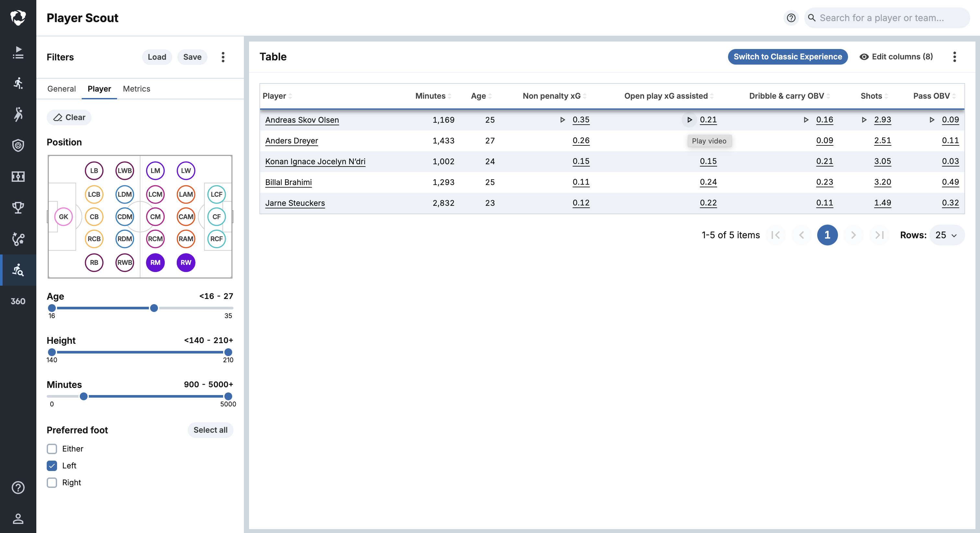The image size is (980, 533).
Task: Play video for Olsen's Shots value
Action: 864,119
